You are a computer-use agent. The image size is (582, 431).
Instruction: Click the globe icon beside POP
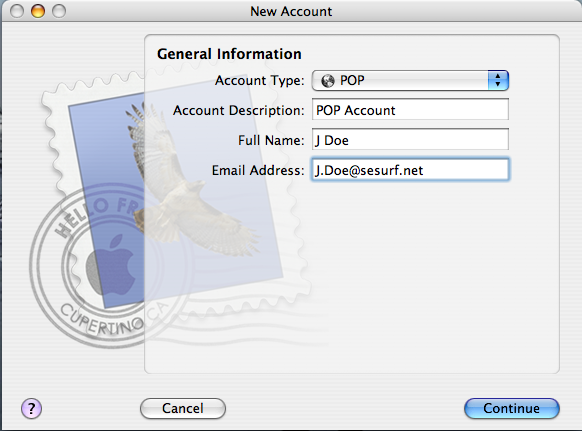coord(328,81)
